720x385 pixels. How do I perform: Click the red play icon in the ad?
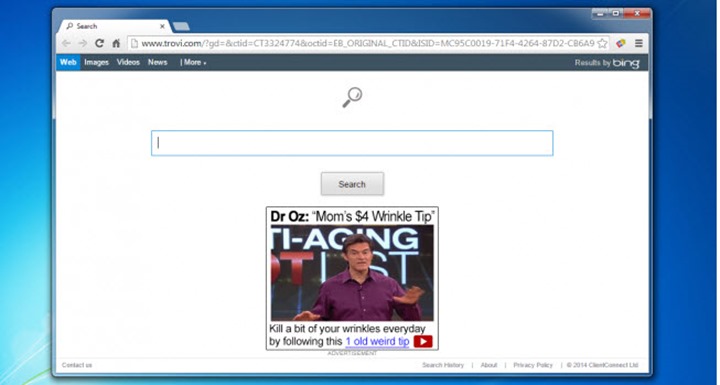(423, 341)
